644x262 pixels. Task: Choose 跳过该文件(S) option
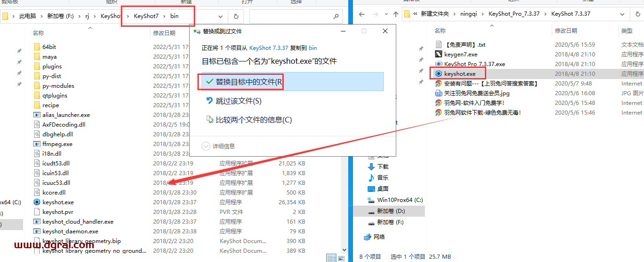click(x=239, y=101)
